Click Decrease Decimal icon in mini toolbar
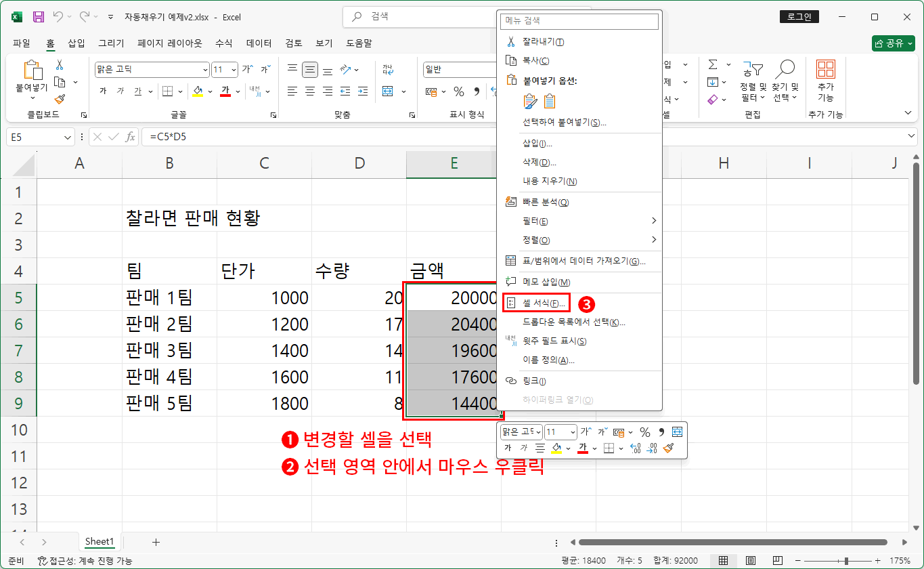Image resolution: width=924 pixels, height=569 pixels. click(652, 448)
